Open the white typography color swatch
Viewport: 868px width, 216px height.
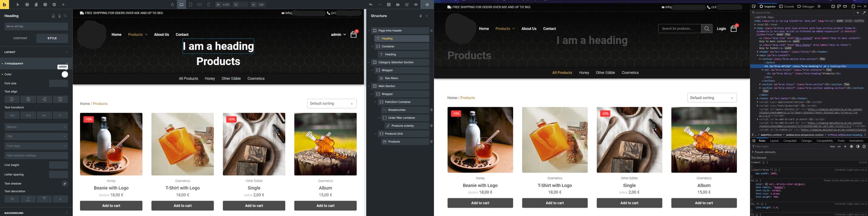[x=65, y=74]
